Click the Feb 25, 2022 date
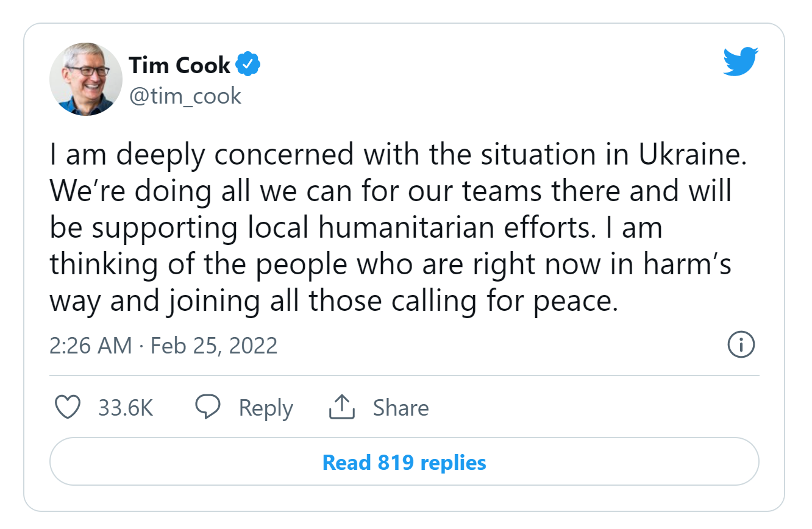 pyautogui.click(x=214, y=346)
